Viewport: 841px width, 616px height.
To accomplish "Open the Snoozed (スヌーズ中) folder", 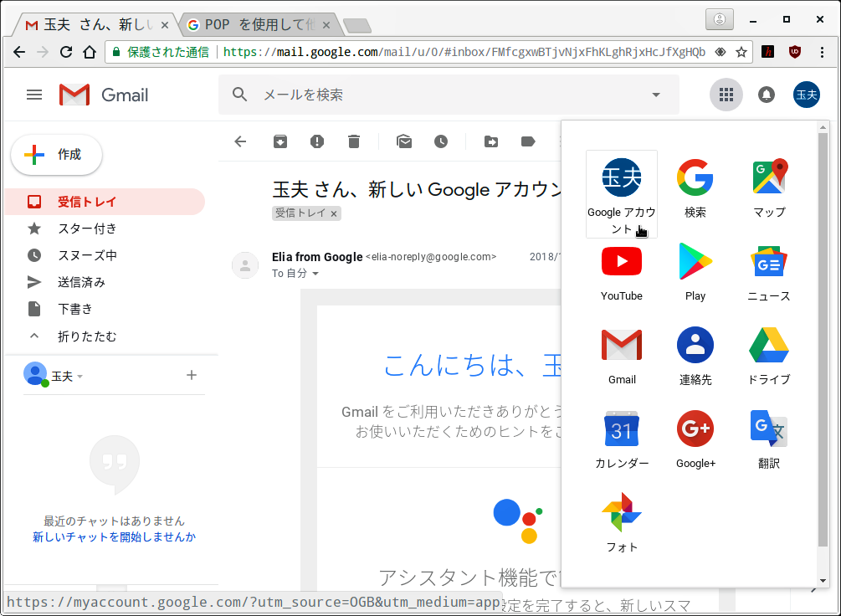I will point(105,255).
